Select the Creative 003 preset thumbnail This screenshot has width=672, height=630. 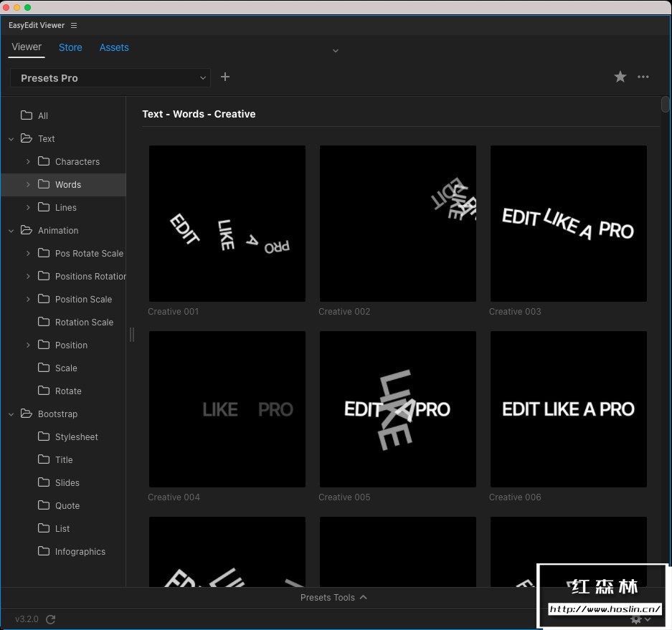pyautogui.click(x=569, y=224)
